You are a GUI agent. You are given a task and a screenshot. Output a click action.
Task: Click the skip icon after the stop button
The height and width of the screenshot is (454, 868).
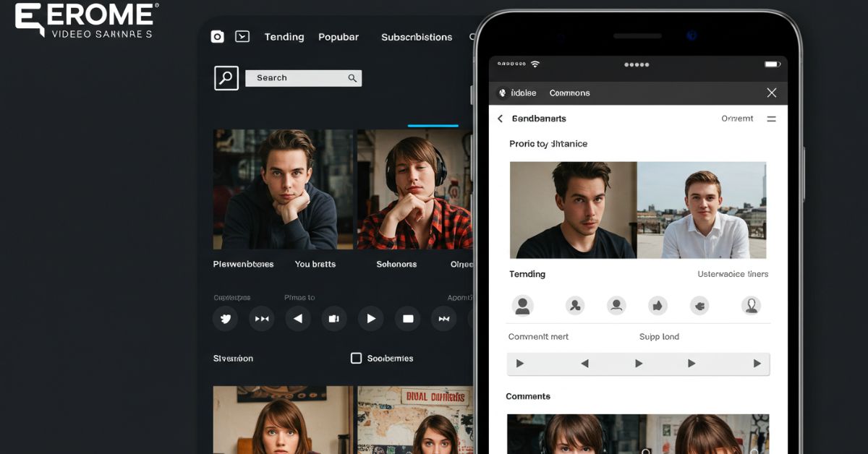pyautogui.click(x=443, y=318)
